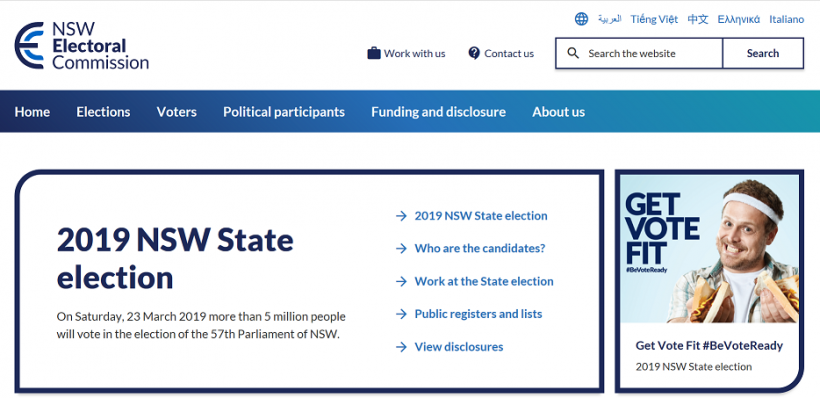This screenshot has width=820, height=398.
Task: Click arrow icon beside 2019 NSW State election
Action: pyautogui.click(x=401, y=216)
